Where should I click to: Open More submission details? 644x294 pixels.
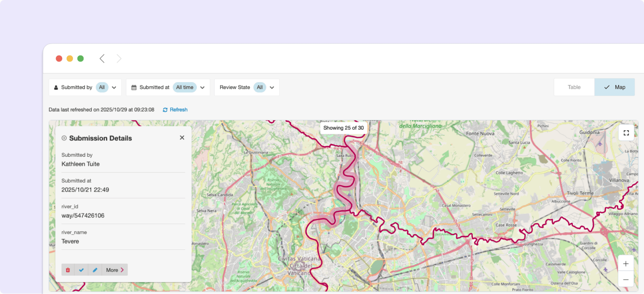[115, 270]
